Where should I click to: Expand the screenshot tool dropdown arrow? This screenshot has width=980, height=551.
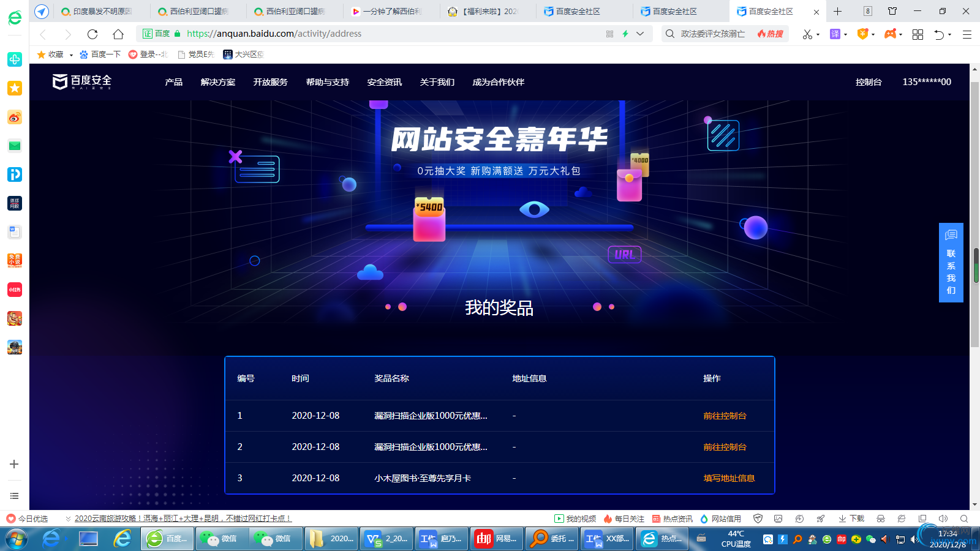[x=818, y=35]
